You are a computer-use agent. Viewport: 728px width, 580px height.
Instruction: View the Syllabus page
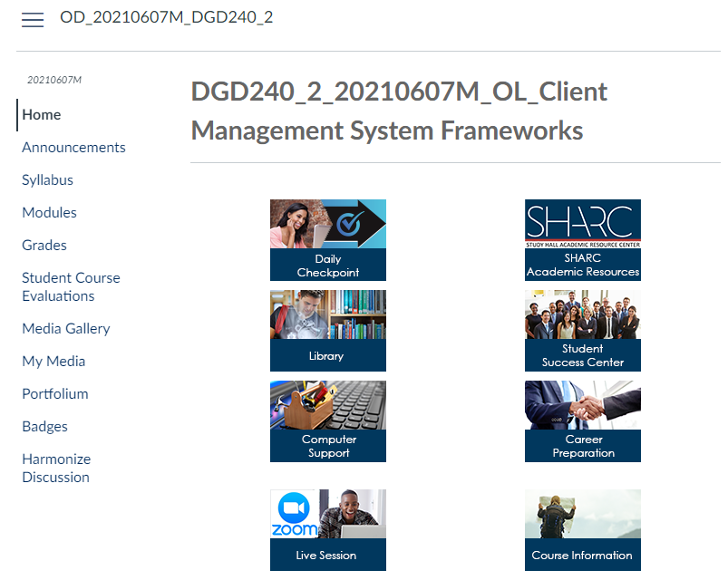click(x=47, y=180)
